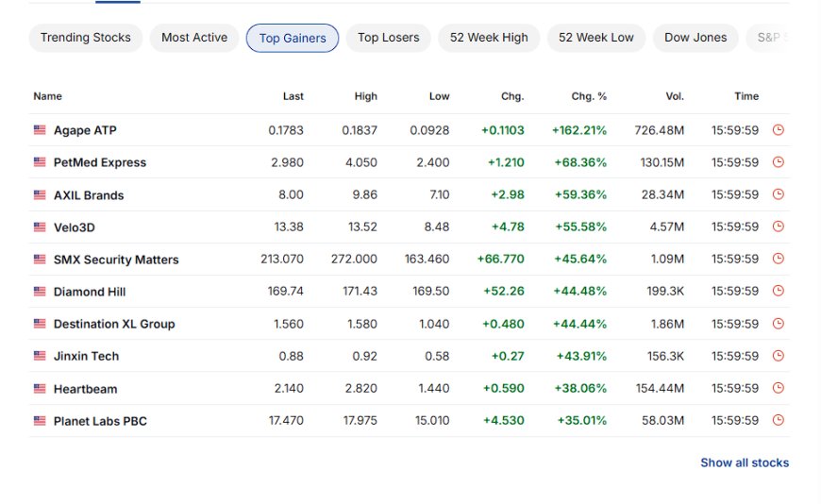Open Velo3D stock page
This screenshot has height=504, width=821.
click(x=75, y=227)
